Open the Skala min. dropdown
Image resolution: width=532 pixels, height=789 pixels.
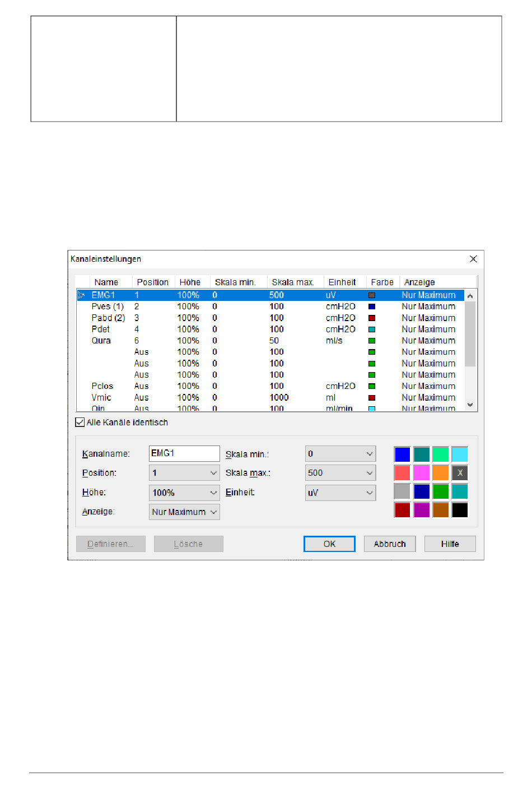click(x=340, y=454)
